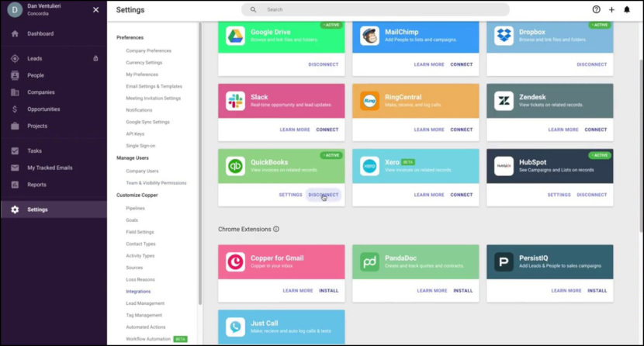Image resolution: width=644 pixels, height=346 pixels.
Task: Click the PandaDoc logo icon
Action: pos(370,262)
